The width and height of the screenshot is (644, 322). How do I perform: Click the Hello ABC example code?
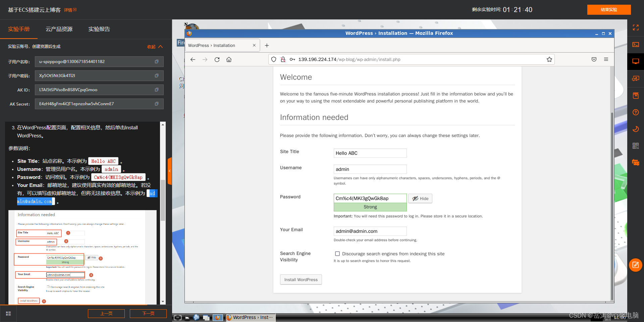(103, 161)
